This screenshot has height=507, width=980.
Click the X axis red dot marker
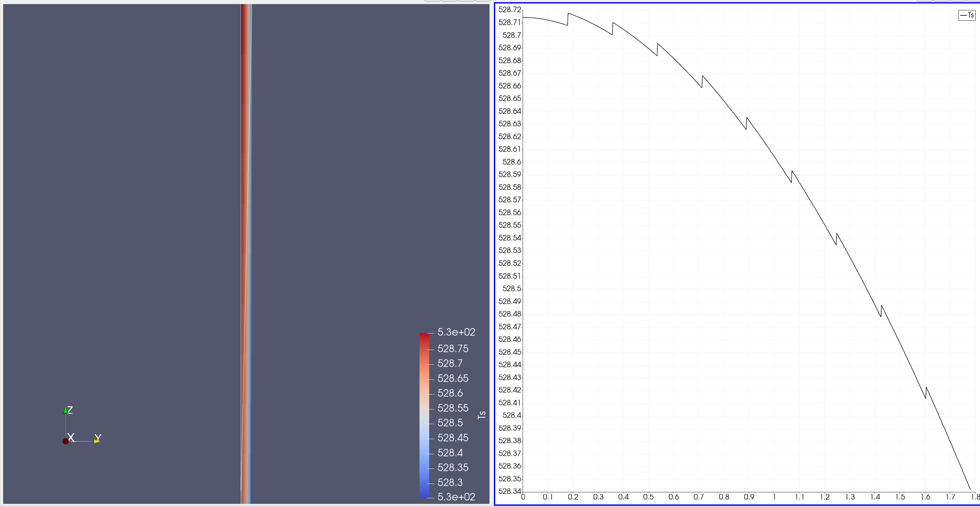click(x=65, y=441)
